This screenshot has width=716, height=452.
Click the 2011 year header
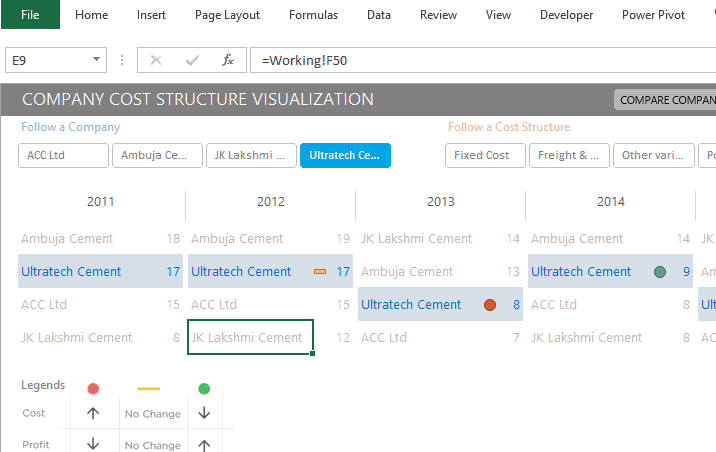(x=100, y=201)
